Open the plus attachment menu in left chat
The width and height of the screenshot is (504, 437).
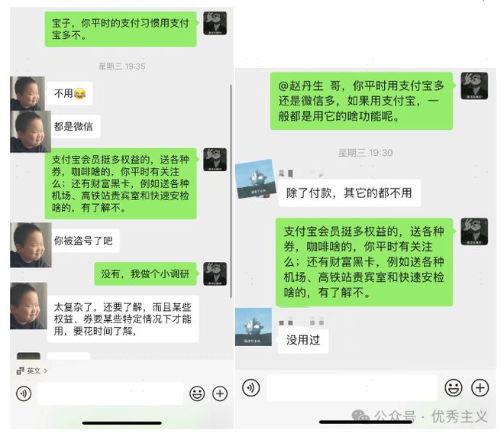(x=220, y=393)
